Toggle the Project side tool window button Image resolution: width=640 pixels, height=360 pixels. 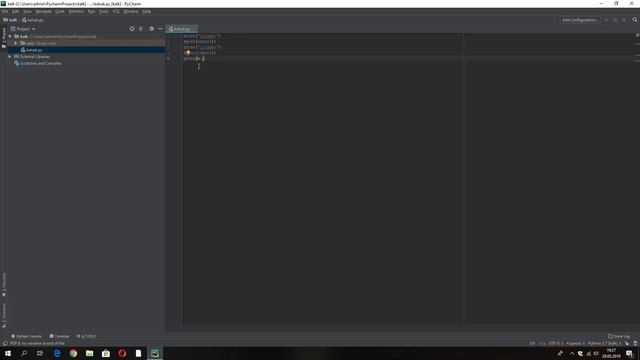click(x=4, y=38)
